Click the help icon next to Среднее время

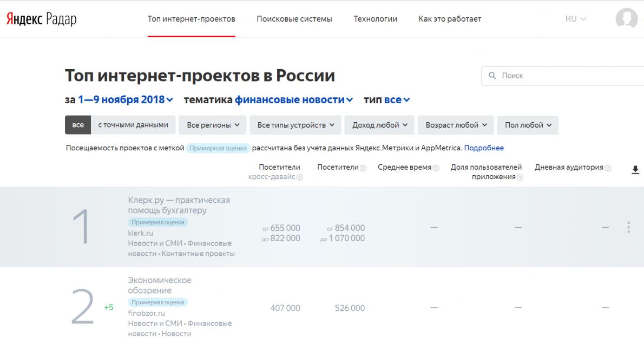pos(436,168)
